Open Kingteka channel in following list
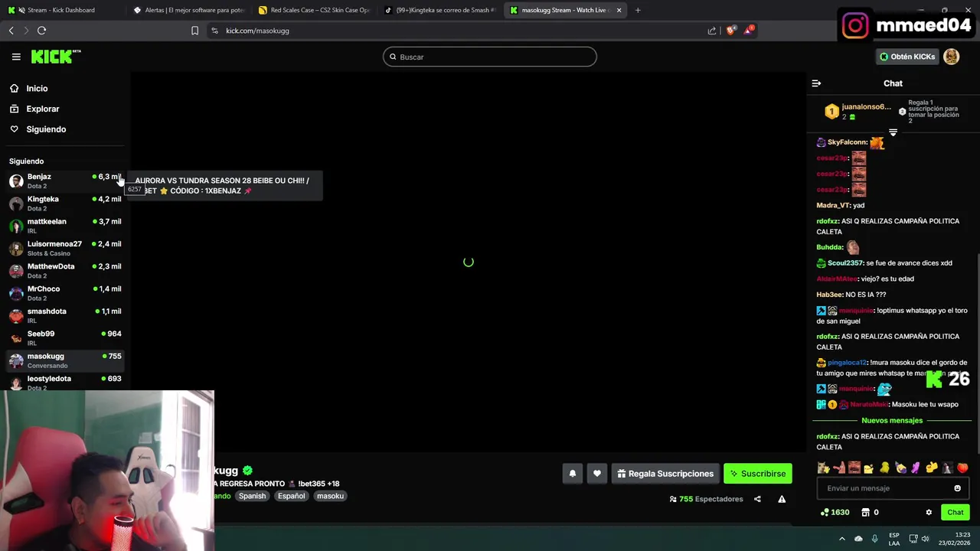The image size is (980, 551). click(x=65, y=203)
